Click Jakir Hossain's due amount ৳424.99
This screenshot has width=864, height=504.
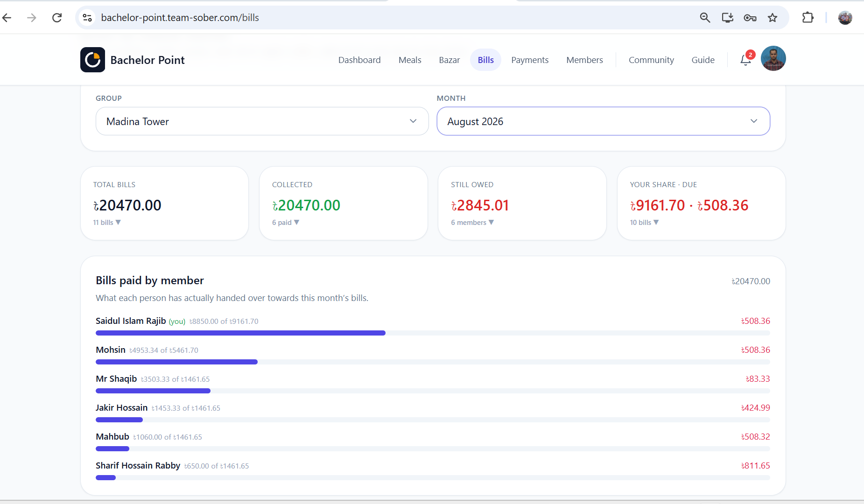pos(755,407)
